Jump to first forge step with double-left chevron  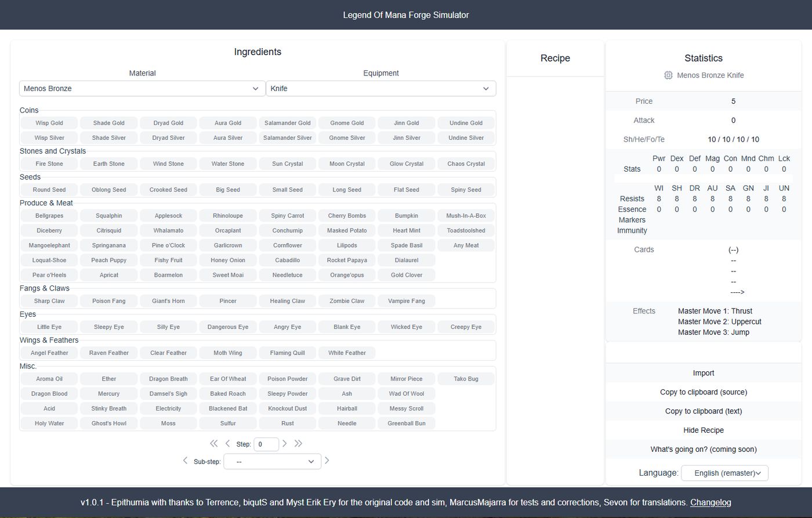[x=214, y=443]
